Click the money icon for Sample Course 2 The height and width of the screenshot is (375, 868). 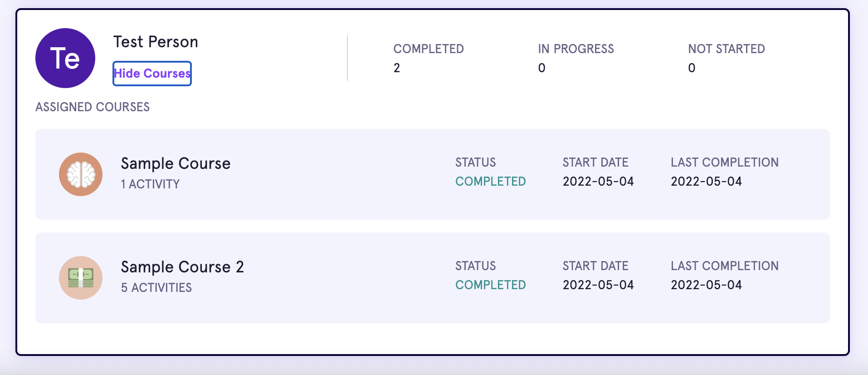pyautogui.click(x=81, y=278)
